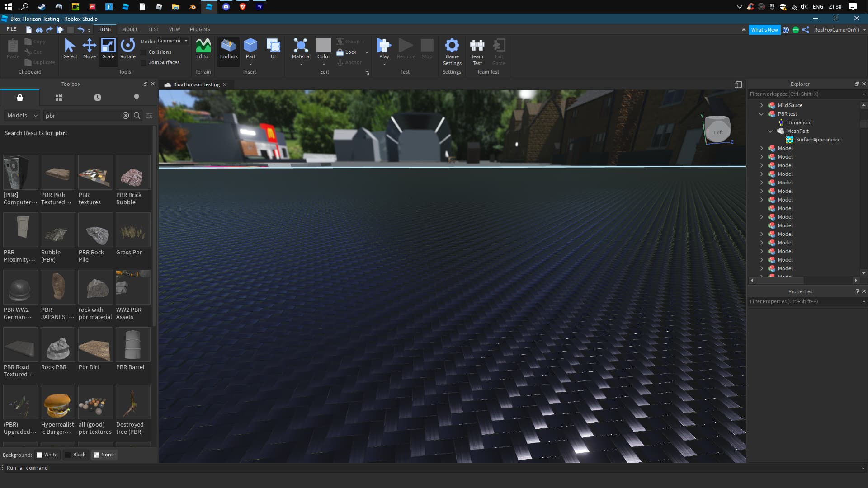868x488 pixels.
Task: Clear the pbr search query
Action: tap(126, 115)
